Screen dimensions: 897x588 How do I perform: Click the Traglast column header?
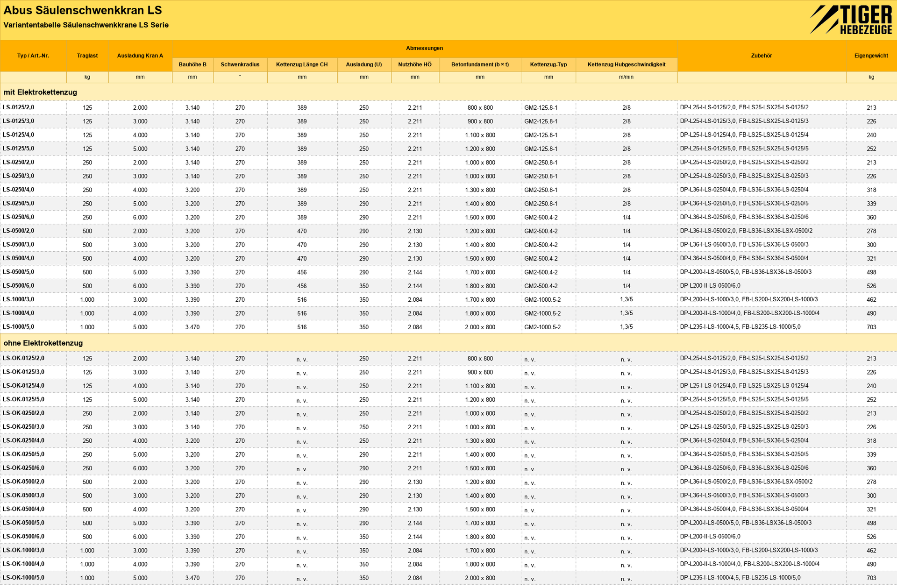point(87,56)
